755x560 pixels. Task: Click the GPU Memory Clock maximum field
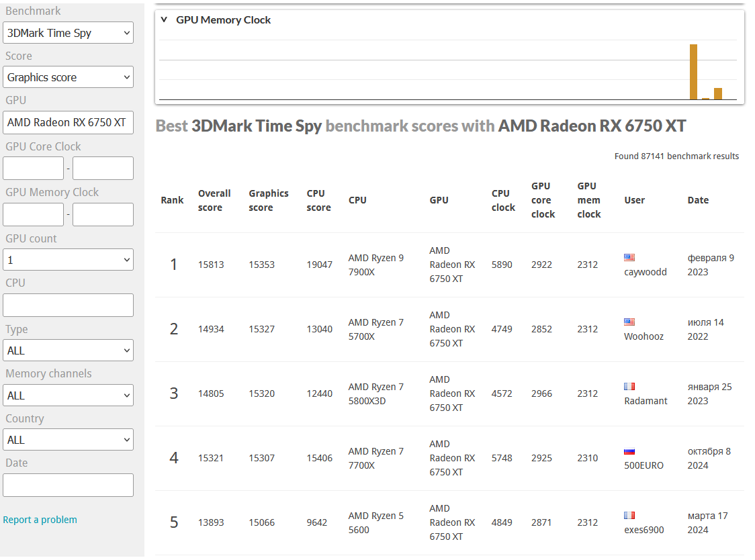(103, 215)
